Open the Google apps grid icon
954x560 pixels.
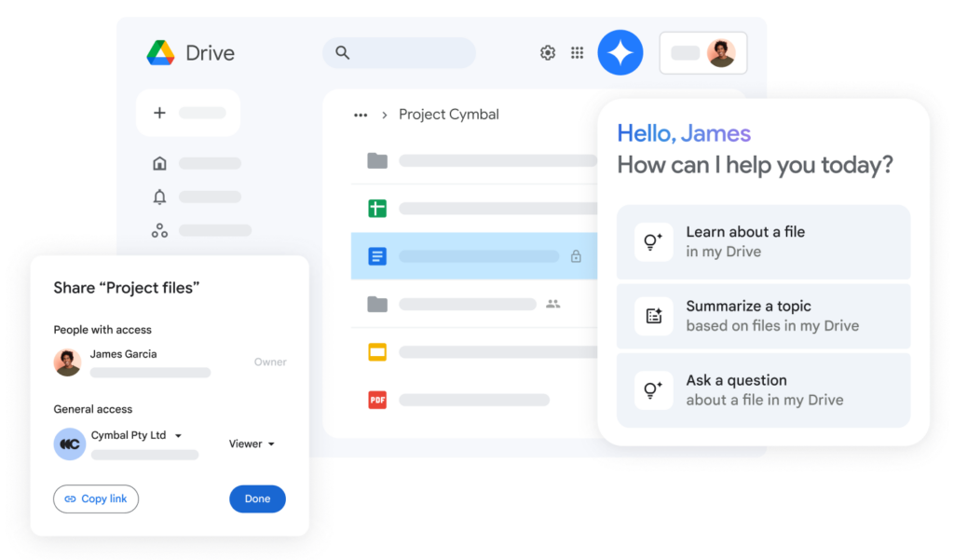(578, 53)
